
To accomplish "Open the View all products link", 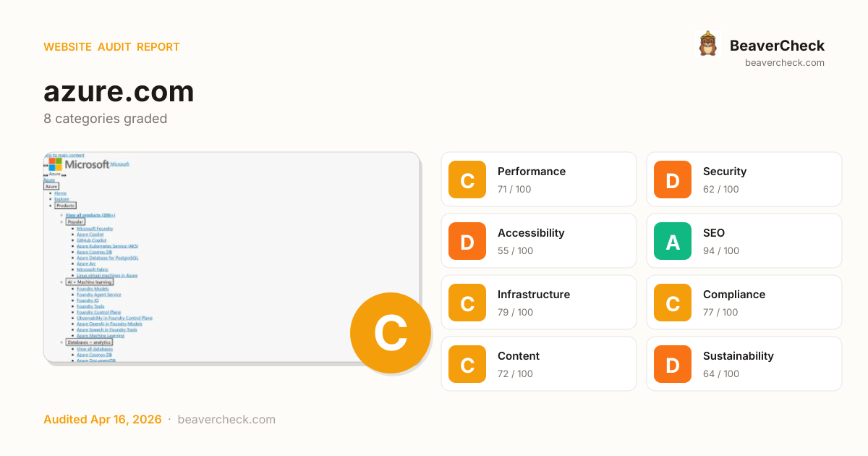I will click(x=90, y=215).
